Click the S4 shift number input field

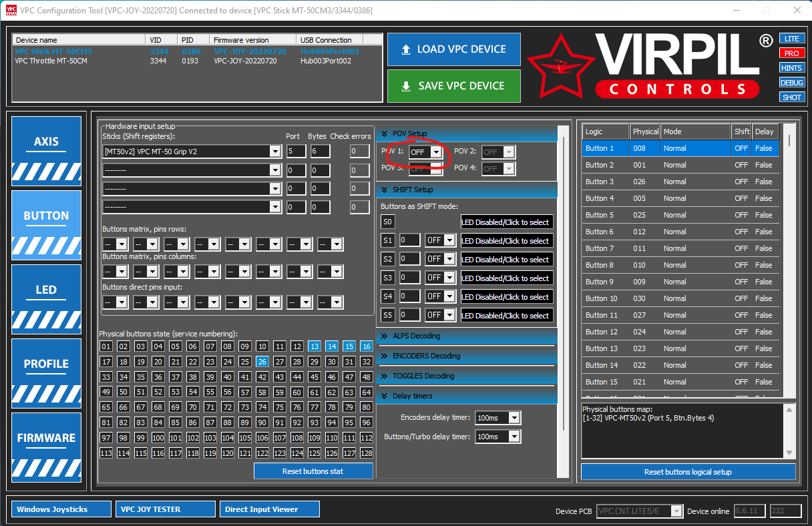(x=410, y=296)
